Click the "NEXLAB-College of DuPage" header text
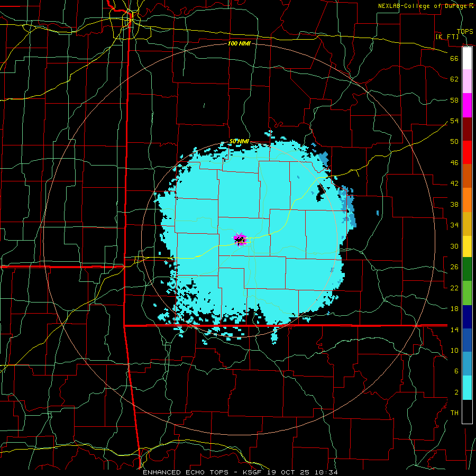476x476 pixels. tap(422, 6)
